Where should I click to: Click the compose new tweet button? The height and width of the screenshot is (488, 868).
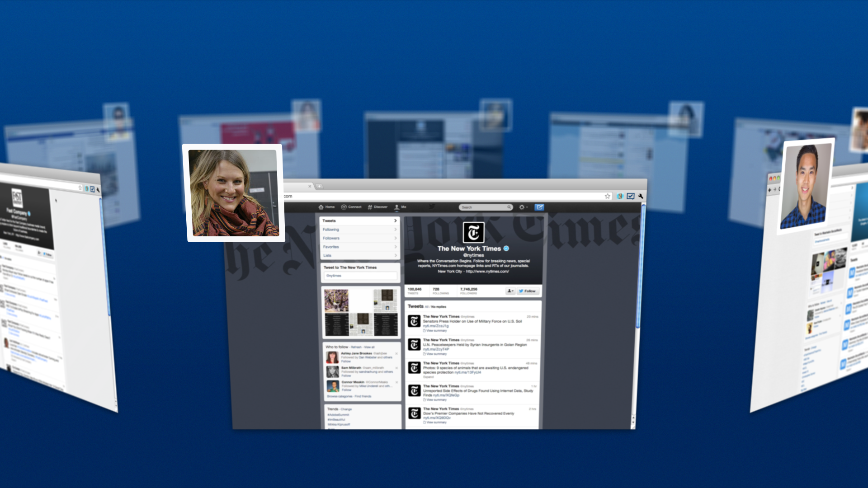click(x=539, y=207)
